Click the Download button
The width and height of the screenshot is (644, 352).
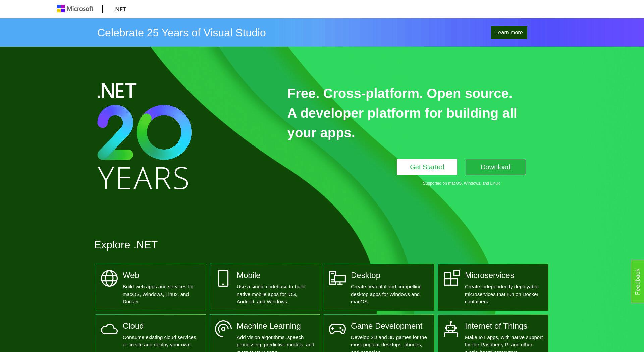coord(495,167)
